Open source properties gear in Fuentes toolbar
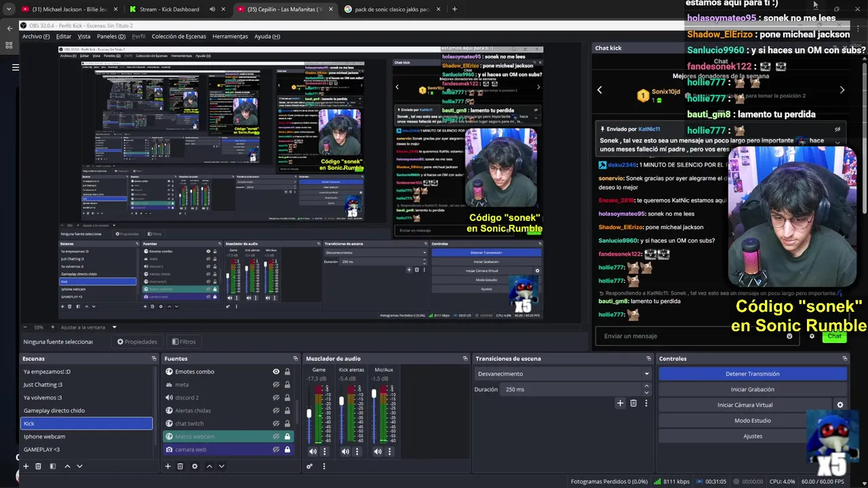Viewport: 868px width, 488px height. click(195, 466)
